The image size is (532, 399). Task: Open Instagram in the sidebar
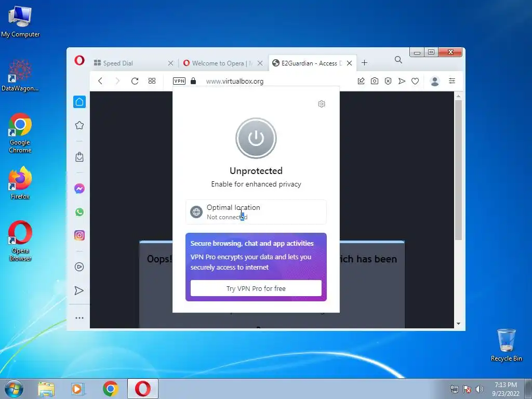click(79, 235)
